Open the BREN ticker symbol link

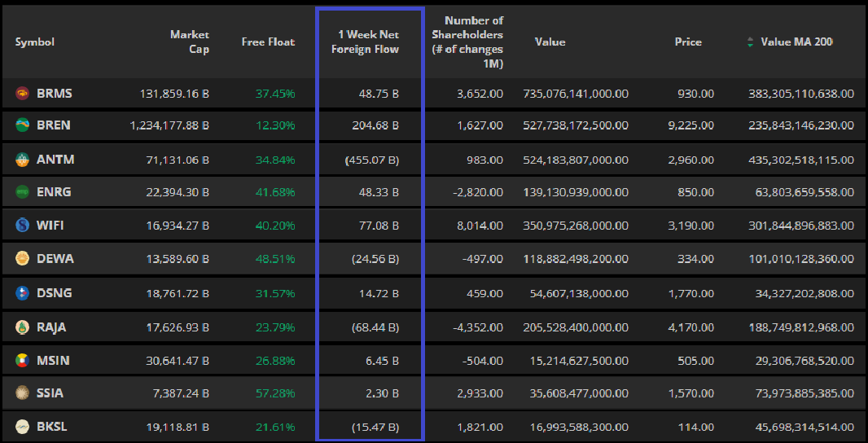(x=54, y=125)
